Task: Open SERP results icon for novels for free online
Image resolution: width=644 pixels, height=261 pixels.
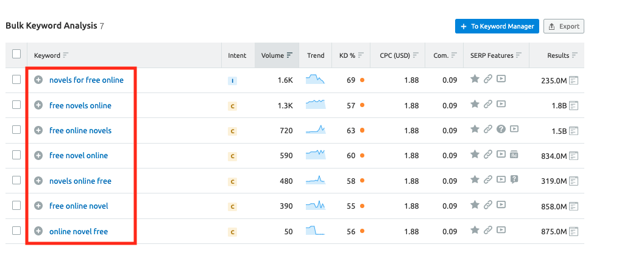Action: [573, 80]
